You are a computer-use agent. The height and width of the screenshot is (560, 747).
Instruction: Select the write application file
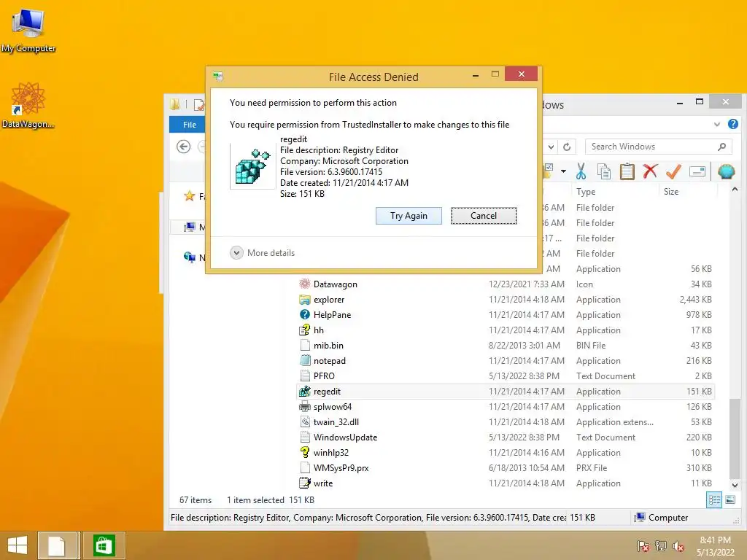(x=323, y=483)
